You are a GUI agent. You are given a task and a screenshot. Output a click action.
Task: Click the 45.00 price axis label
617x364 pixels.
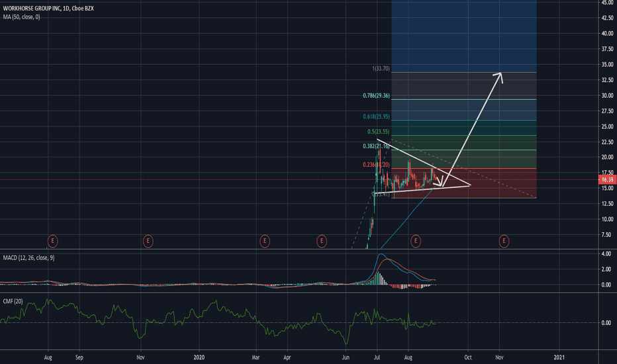[x=607, y=3]
